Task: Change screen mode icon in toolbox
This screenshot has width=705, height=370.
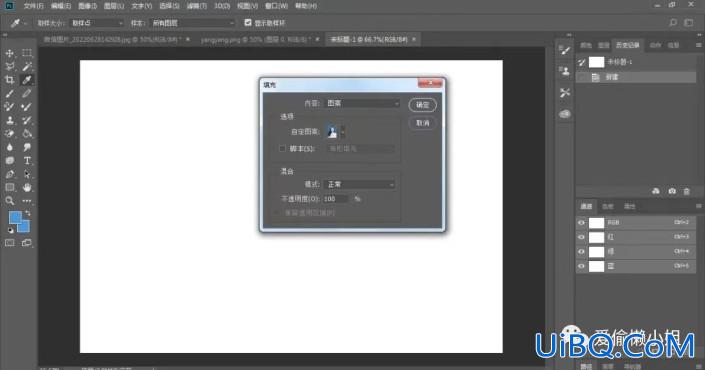Action: (27, 243)
